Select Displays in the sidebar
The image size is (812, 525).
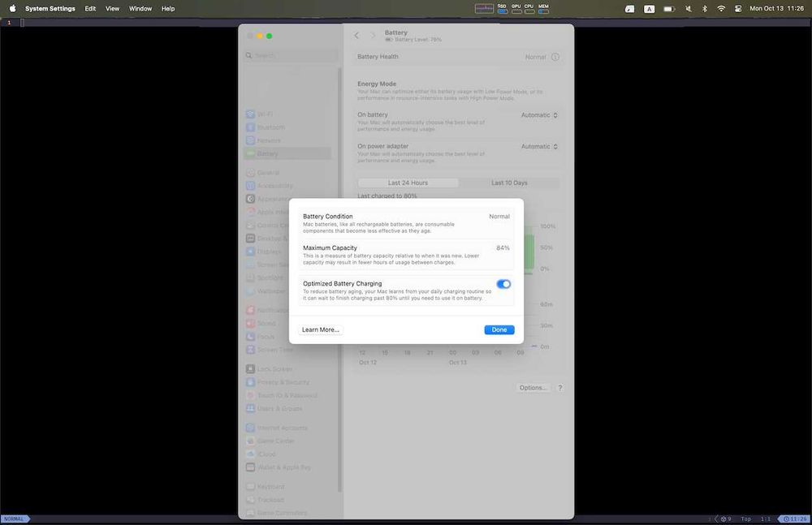click(266, 252)
